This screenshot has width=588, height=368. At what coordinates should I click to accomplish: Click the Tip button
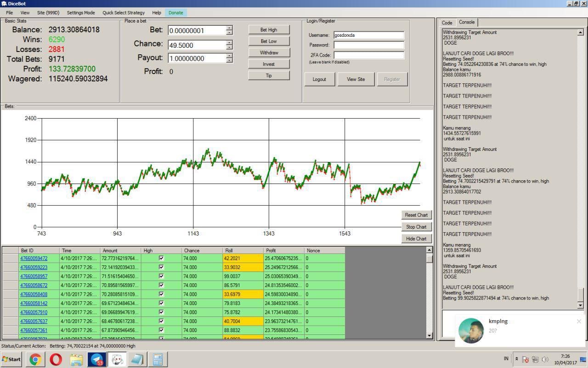tap(269, 76)
